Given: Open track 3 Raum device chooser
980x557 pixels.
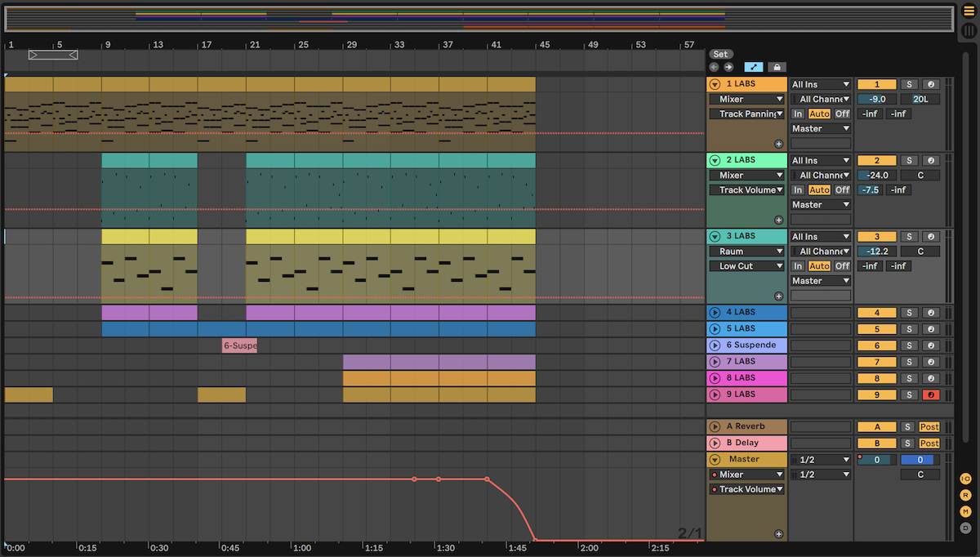Looking at the screenshot, I should tap(746, 252).
